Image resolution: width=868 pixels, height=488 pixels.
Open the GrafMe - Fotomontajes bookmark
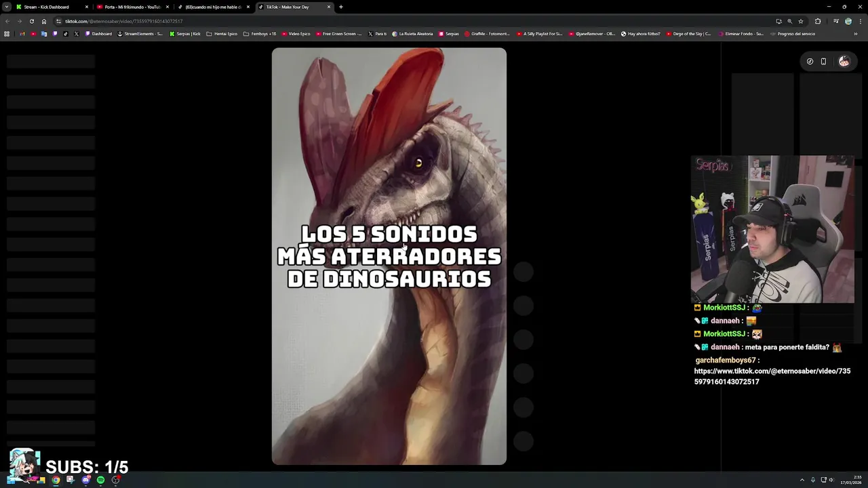(x=488, y=34)
